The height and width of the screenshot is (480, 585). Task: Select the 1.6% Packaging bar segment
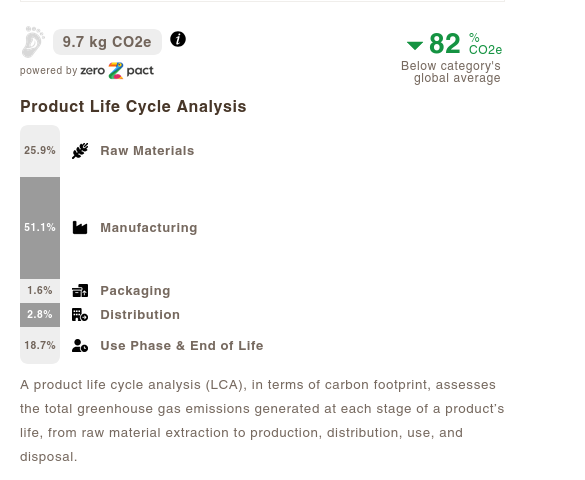(x=40, y=291)
